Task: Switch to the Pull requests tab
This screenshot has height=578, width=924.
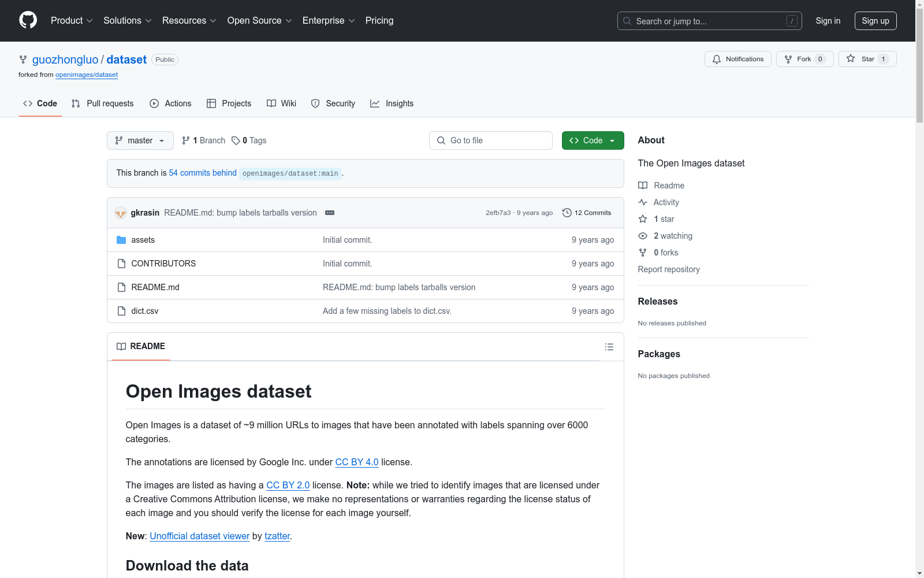Action: click(x=102, y=103)
